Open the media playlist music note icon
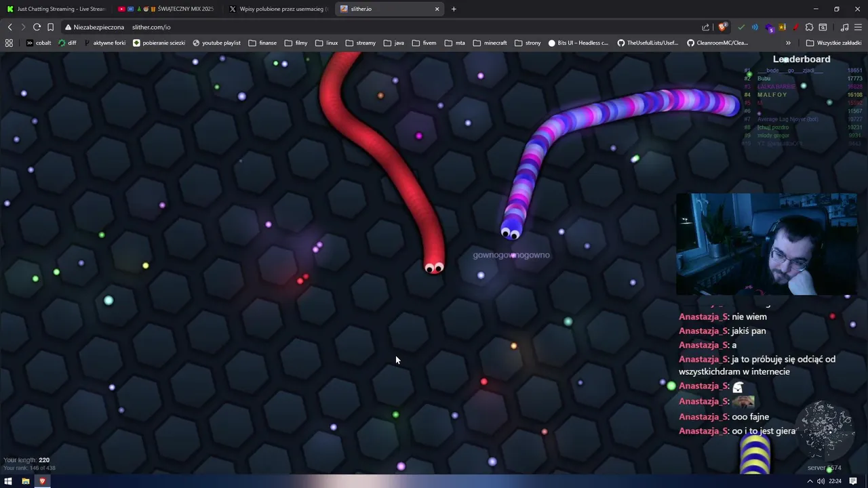868x488 pixels. point(844,27)
